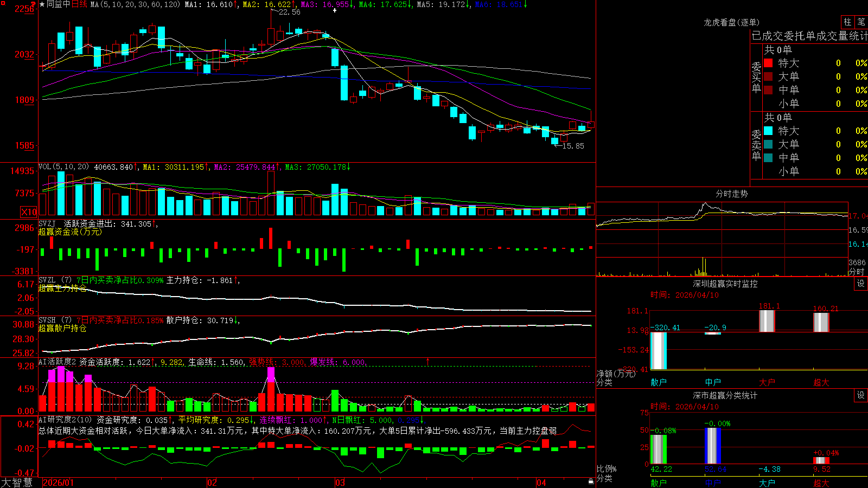Click the 超赢资金流(万元) label
868x488 pixels.
pos(70,232)
